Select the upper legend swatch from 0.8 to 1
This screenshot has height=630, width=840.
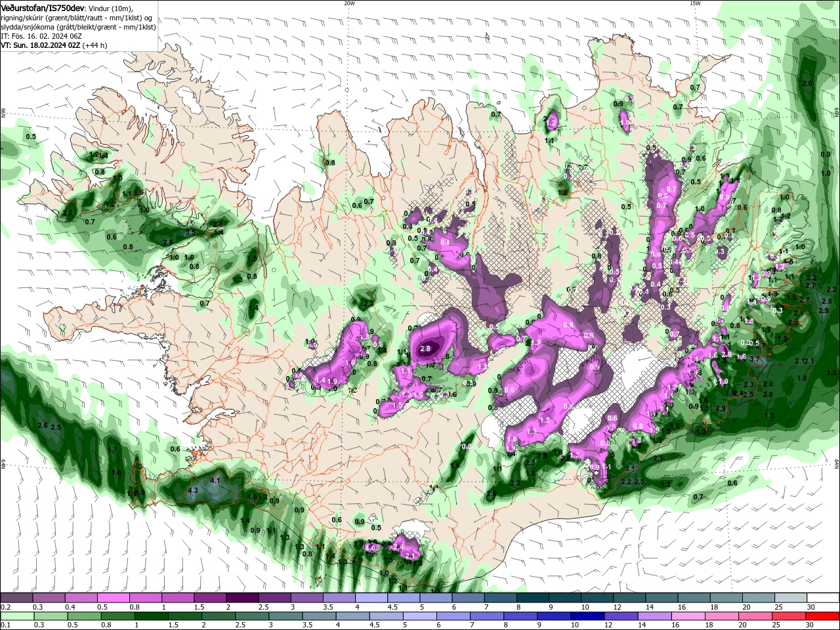tap(145, 598)
